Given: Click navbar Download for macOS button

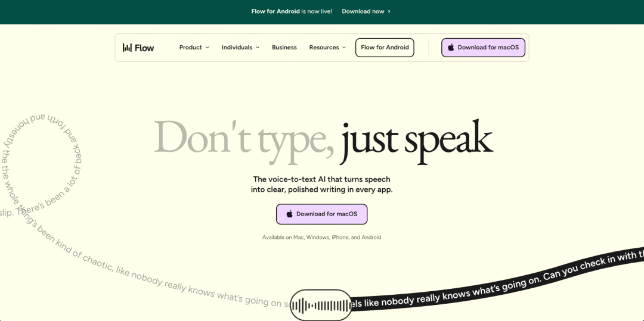Looking at the screenshot, I should pos(483,48).
